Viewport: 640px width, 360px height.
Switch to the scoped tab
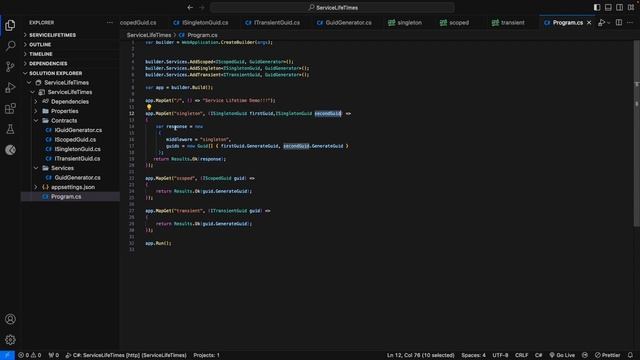point(454,23)
